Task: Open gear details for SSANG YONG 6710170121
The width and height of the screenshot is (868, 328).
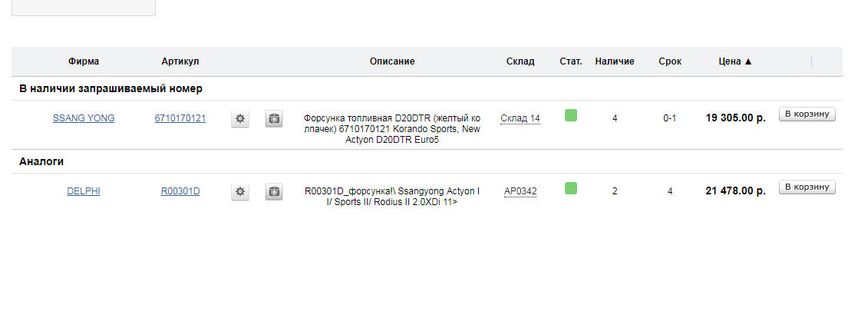Action: pos(239,118)
